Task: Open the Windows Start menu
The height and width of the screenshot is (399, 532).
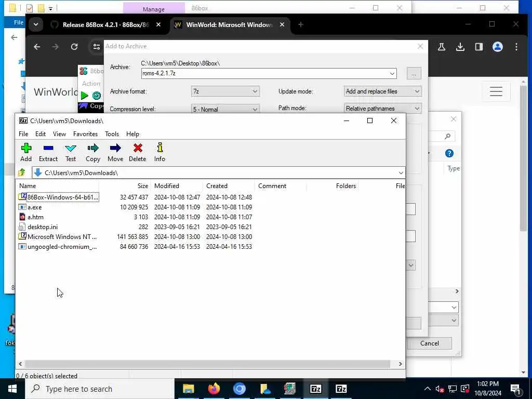Action: 12,389
